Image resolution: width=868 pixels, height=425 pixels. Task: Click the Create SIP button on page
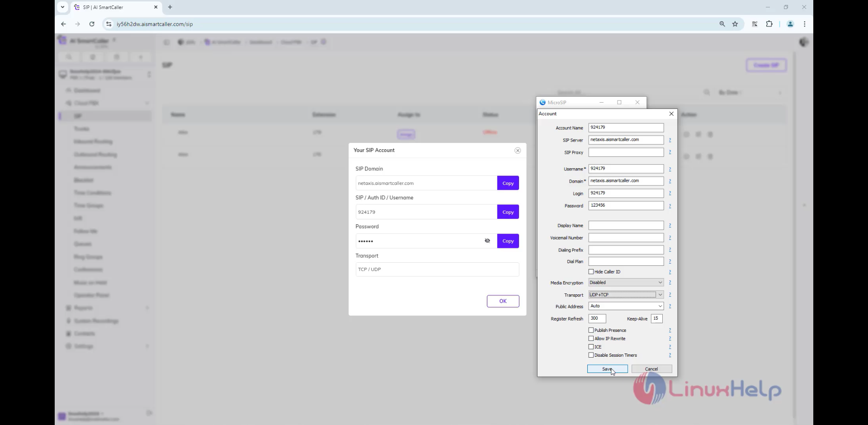(766, 65)
